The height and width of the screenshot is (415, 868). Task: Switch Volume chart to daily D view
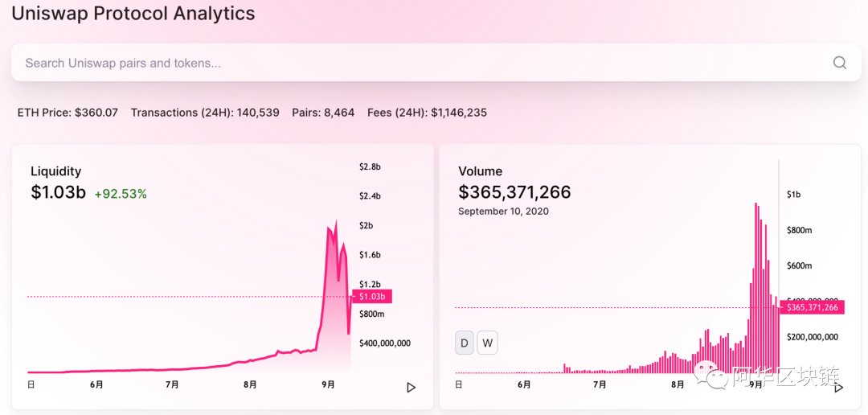point(465,343)
